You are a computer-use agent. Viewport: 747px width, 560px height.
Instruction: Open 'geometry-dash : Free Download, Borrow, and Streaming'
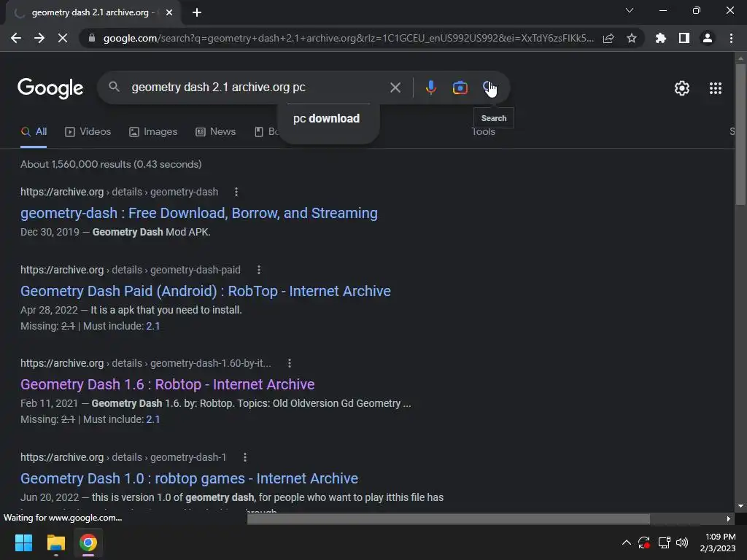(x=199, y=213)
